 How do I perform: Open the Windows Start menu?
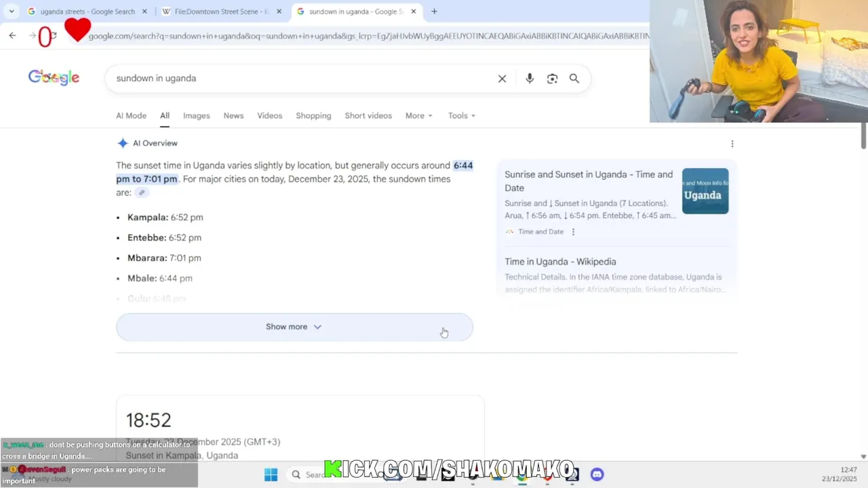point(271,474)
